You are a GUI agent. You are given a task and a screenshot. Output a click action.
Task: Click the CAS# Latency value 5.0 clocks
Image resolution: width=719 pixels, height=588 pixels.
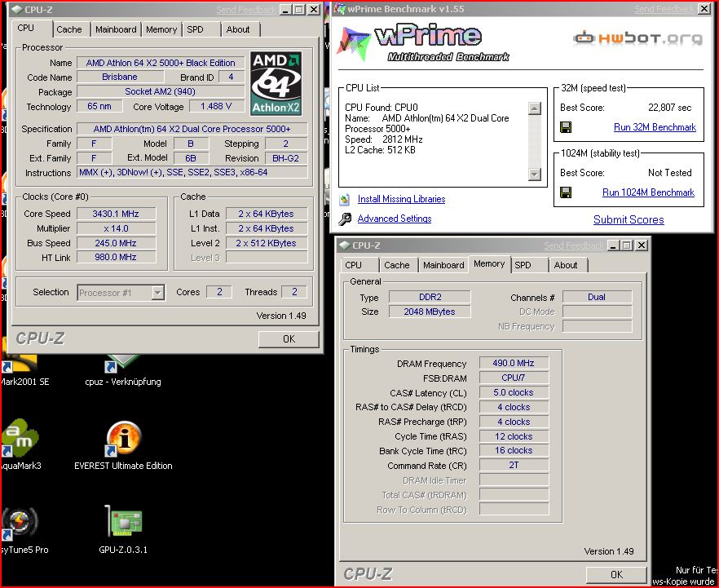coord(514,392)
